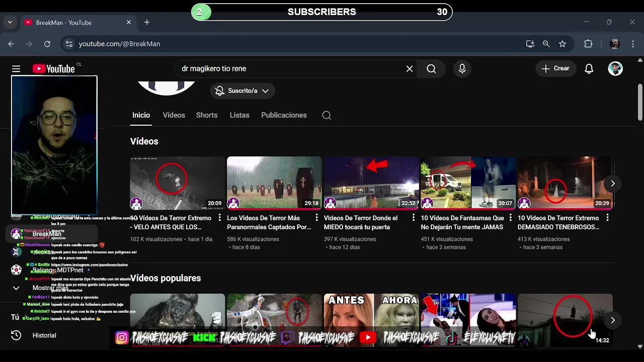View site information icon in address bar
This screenshot has width=644, height=362.
pos(69,44)
